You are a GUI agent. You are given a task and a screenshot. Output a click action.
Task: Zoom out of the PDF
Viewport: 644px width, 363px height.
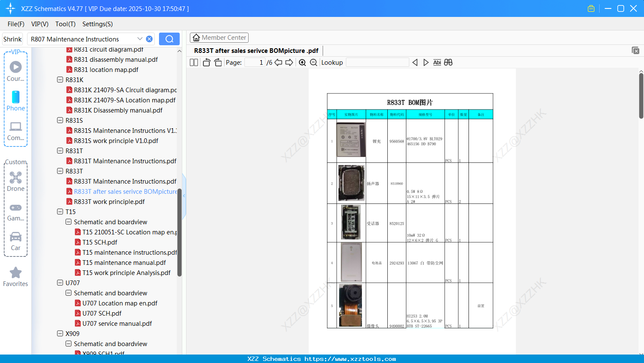click(x=313, y=63)
